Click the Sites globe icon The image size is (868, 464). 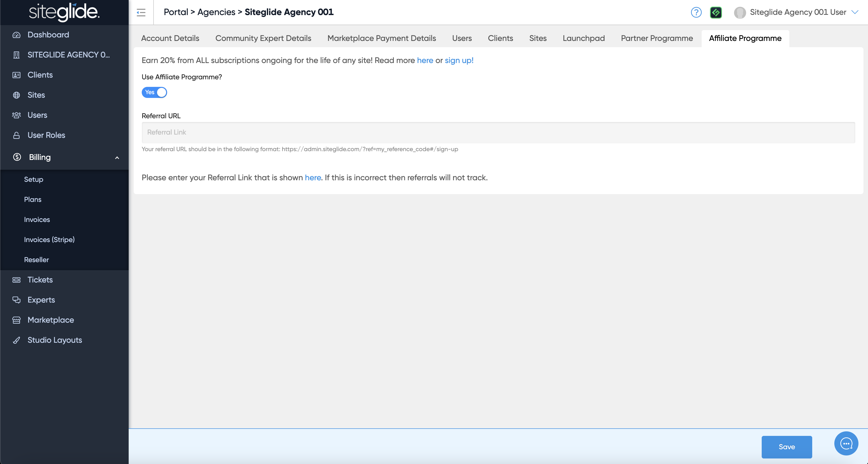16,95
